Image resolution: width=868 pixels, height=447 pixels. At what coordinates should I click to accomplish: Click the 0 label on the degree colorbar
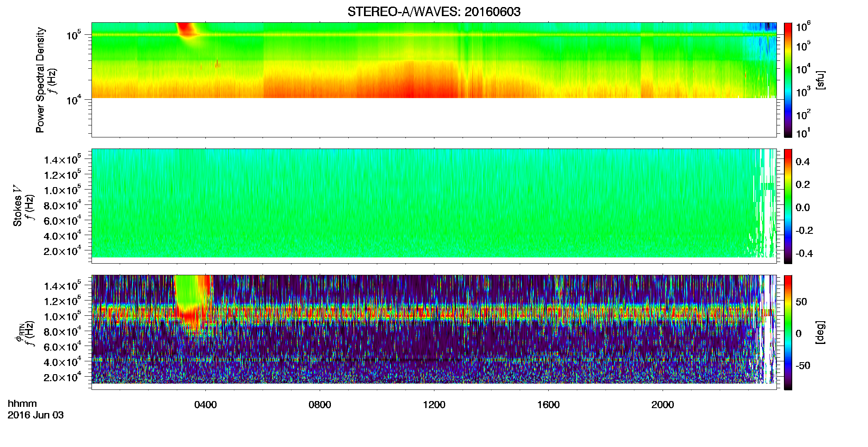(799, 334)
